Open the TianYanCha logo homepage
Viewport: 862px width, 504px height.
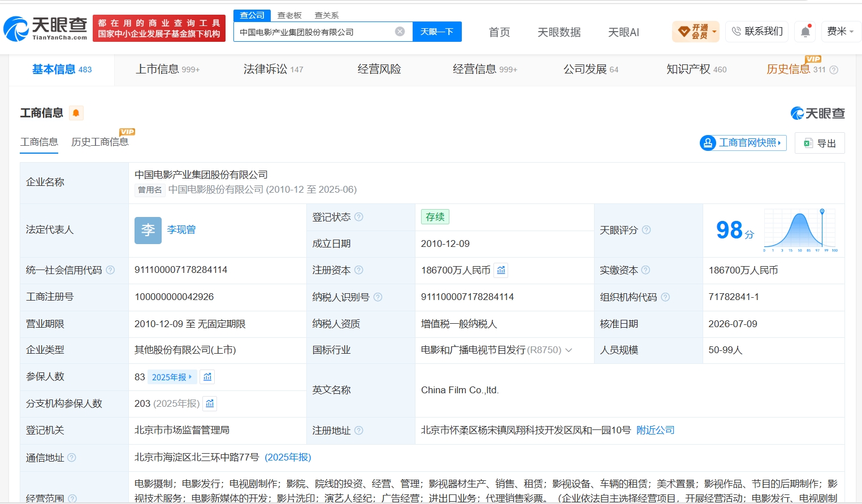(x=45, y=28)
